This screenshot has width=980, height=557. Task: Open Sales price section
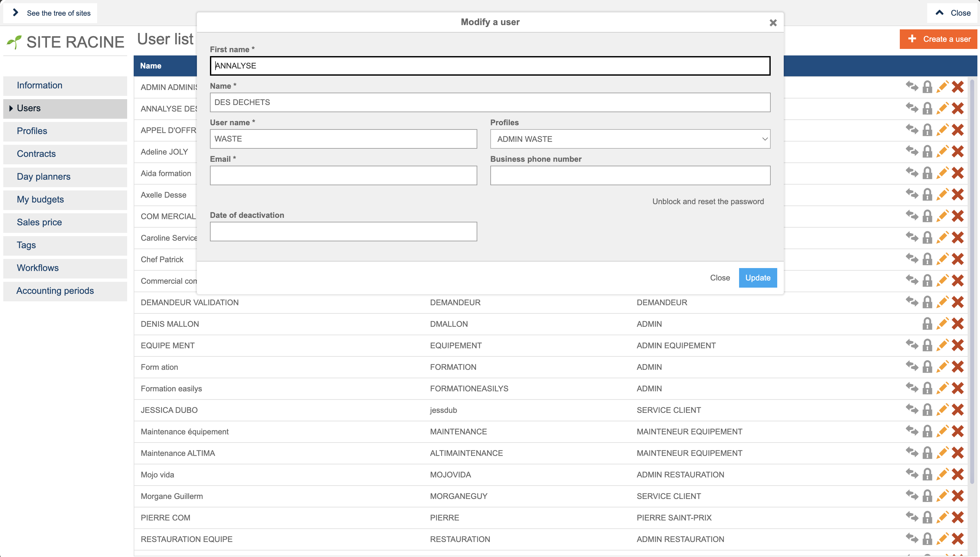(65, 222)
